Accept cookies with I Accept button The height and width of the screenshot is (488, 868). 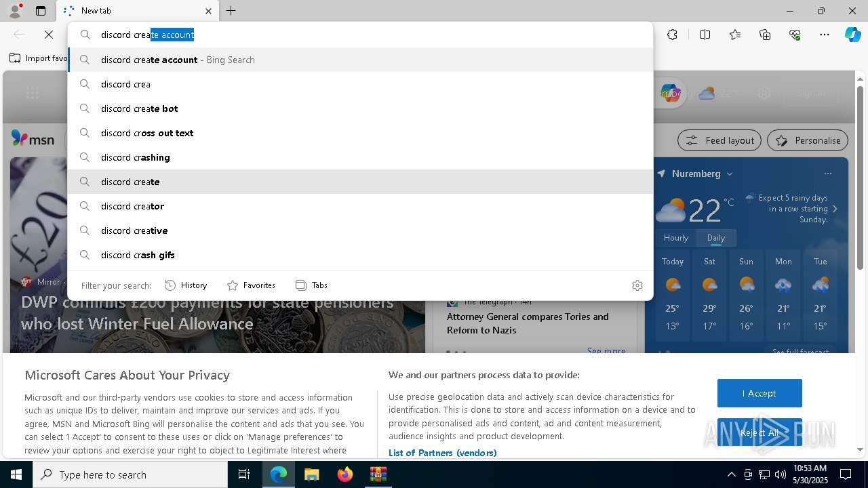(x=759, y=393)
